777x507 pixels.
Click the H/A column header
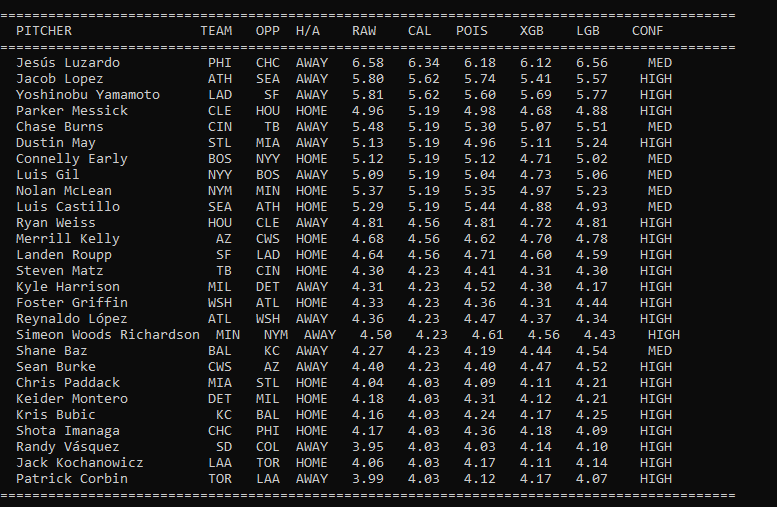click(x=308, y=31)
